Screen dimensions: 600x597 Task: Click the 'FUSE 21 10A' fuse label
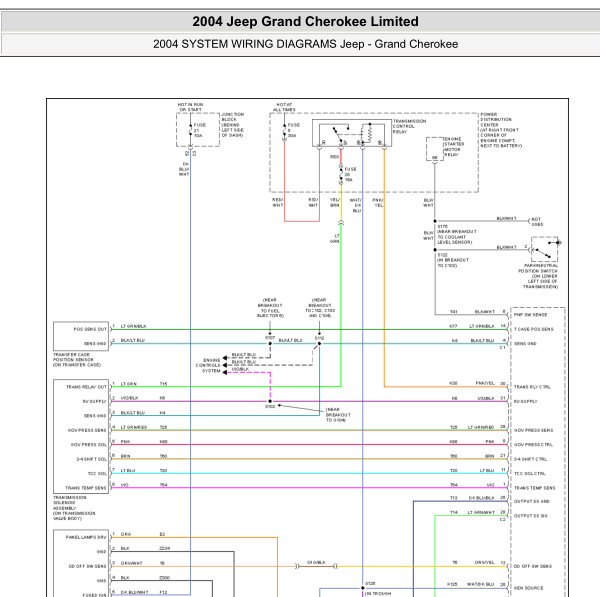(x=199, y=130)
